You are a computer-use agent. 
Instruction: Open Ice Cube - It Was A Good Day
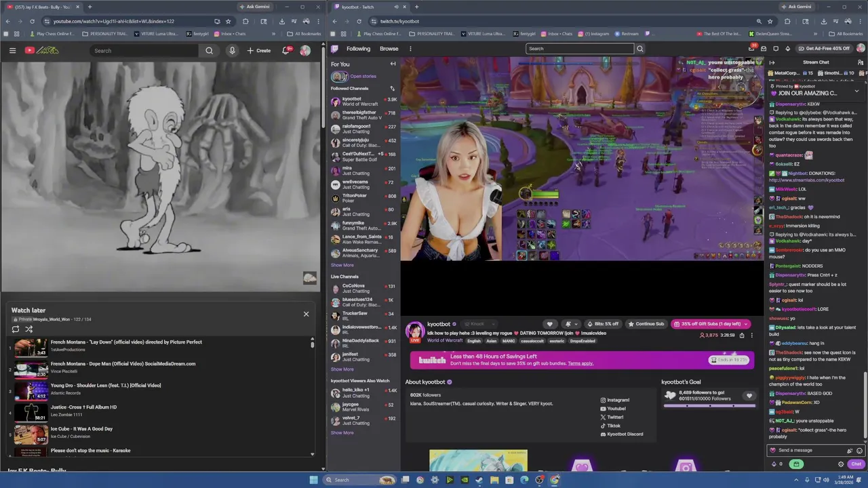pyautogui.click(x=81, y=428)
